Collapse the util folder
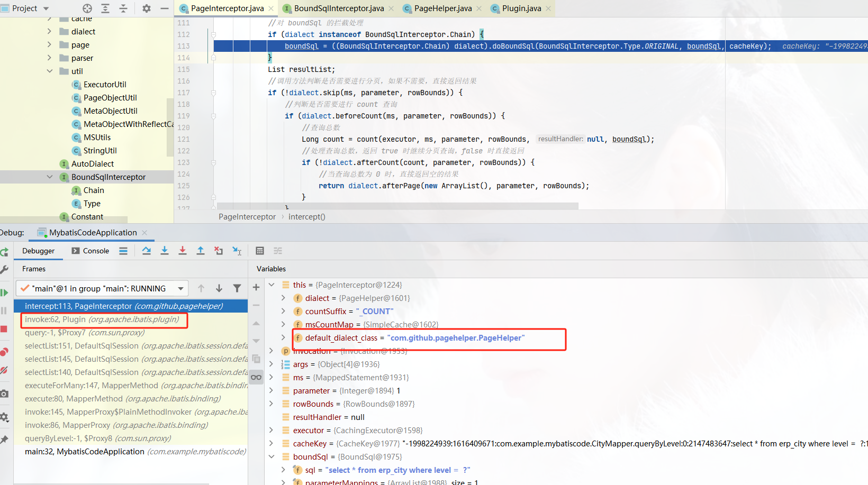The image size is (868, 485). click(49, 71)
